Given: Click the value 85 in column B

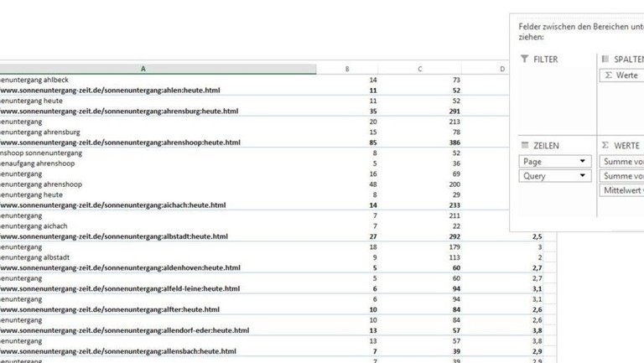Looking at the screenshot, I should point(373,143).
